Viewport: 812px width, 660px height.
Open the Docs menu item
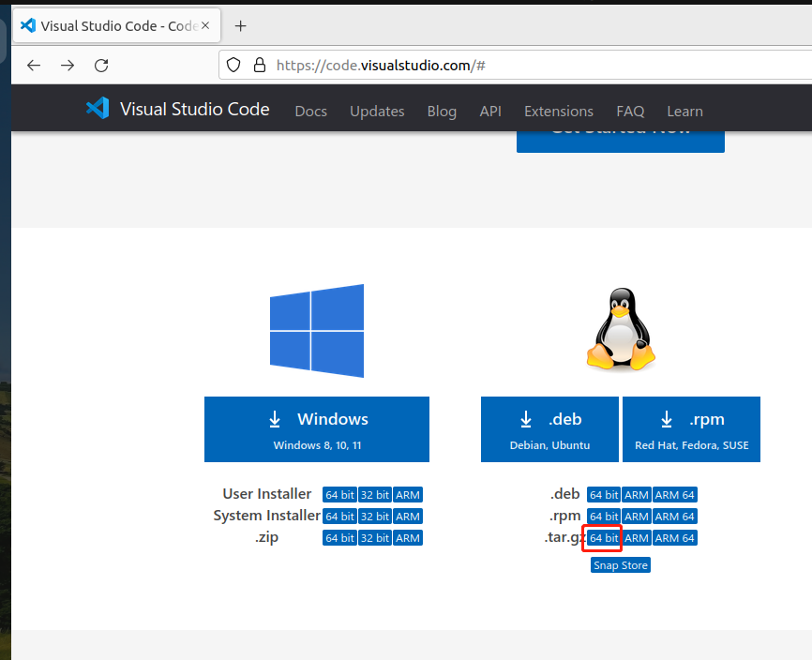[310, 111]
